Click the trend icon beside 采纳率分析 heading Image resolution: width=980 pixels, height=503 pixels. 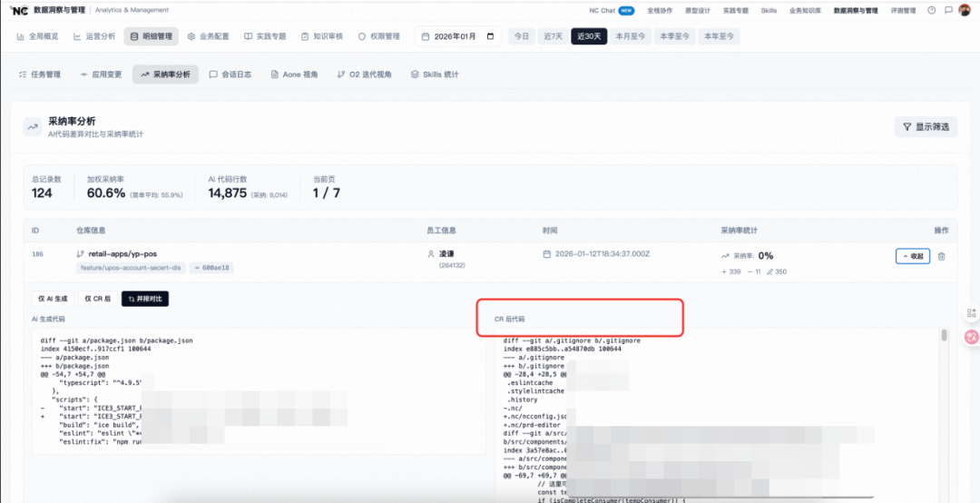click(x=33, y=126)
